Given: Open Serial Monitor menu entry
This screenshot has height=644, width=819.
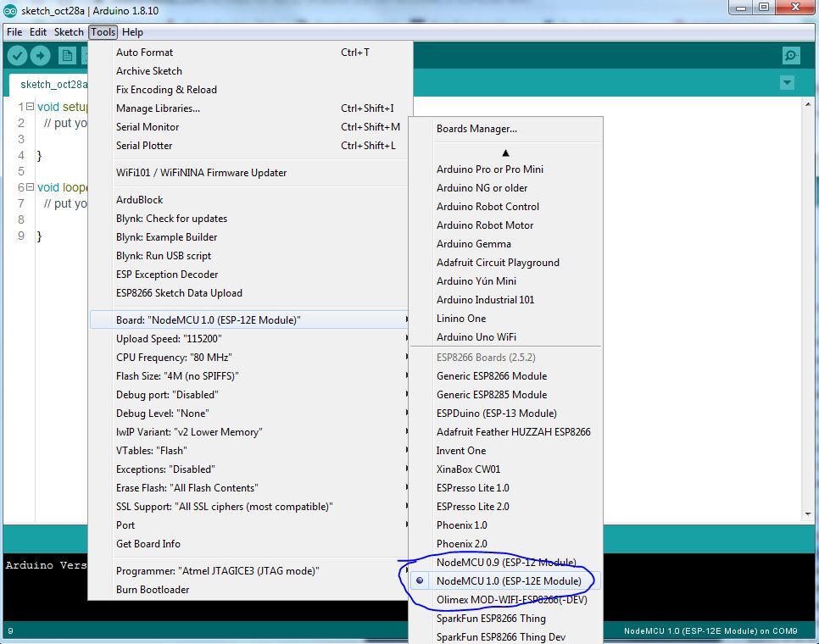Looking at the screenshot, I should (249, 127).
